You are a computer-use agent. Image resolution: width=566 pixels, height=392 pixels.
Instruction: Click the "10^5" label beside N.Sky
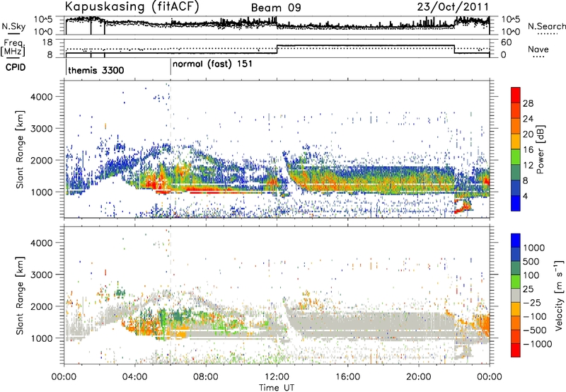(x=43, y=19)
